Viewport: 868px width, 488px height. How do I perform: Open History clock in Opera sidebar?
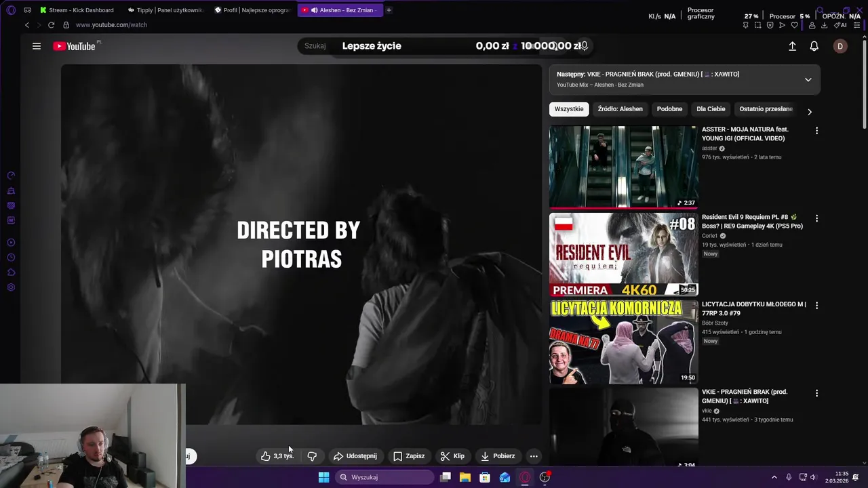[x=11, y=258]
